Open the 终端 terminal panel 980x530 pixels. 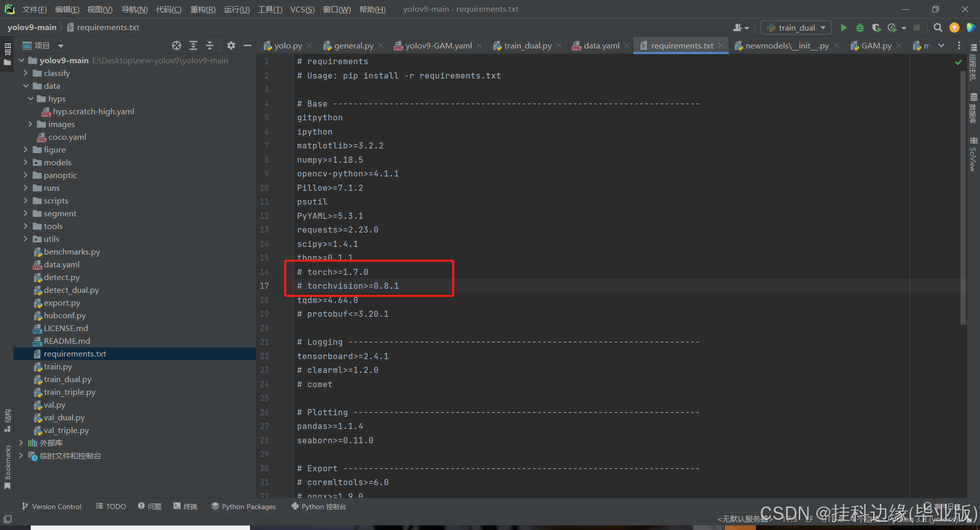point(185,507)
